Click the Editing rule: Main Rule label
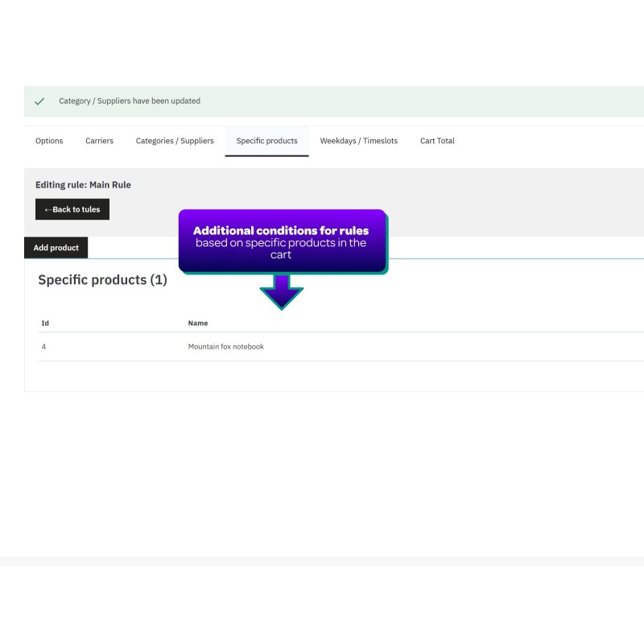This screenshot has width=644, height=644. (x=84, y=185)
